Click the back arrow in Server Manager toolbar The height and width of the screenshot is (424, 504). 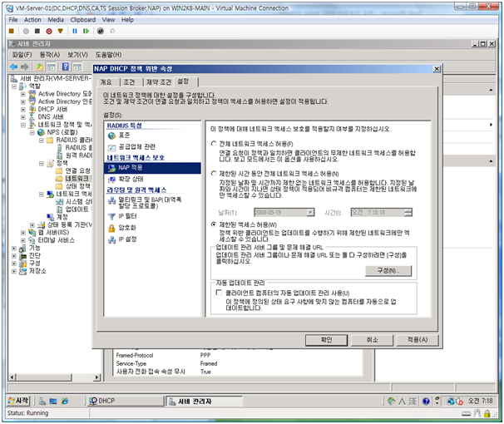[13, 67]
